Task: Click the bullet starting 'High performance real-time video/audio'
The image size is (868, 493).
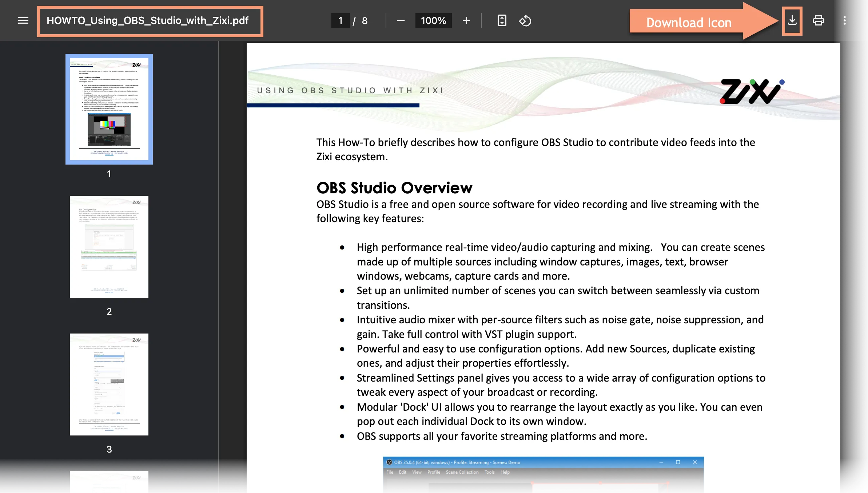Action: (561, 261)
